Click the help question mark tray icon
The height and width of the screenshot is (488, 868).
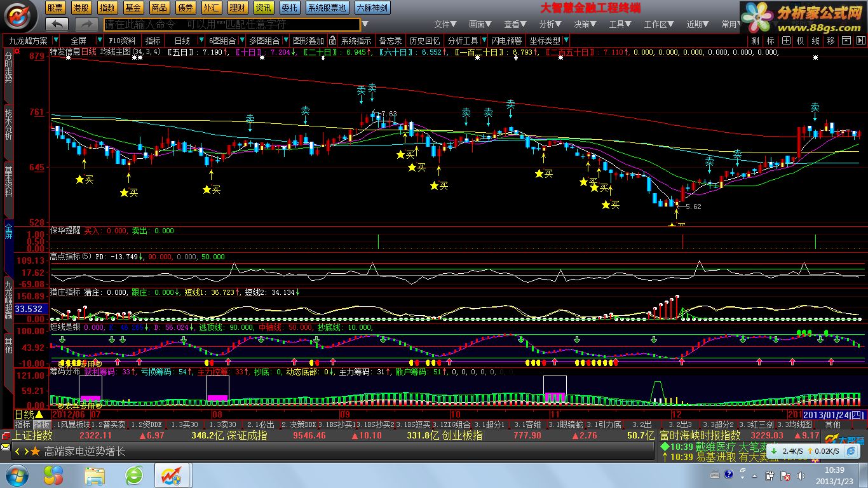[x=729, y=475]
